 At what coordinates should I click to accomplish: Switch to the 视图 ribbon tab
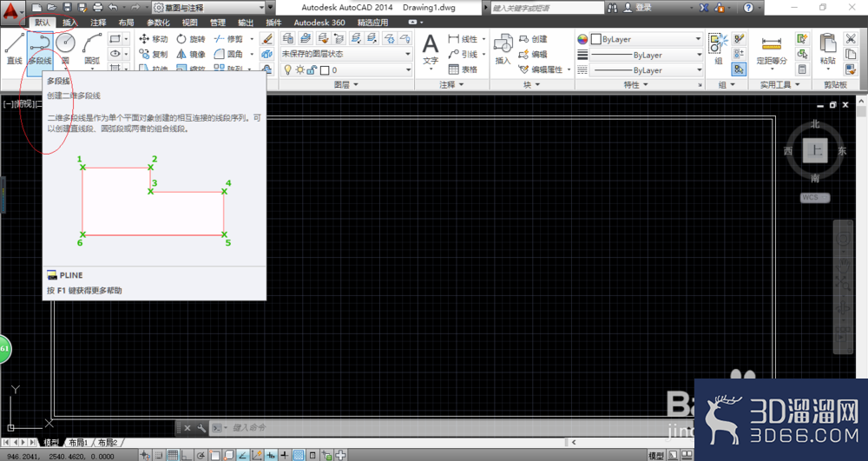[x=189, y=22]
